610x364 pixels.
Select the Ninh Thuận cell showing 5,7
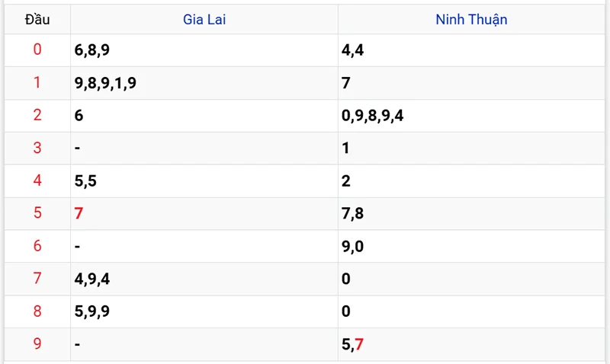(353, 345)
